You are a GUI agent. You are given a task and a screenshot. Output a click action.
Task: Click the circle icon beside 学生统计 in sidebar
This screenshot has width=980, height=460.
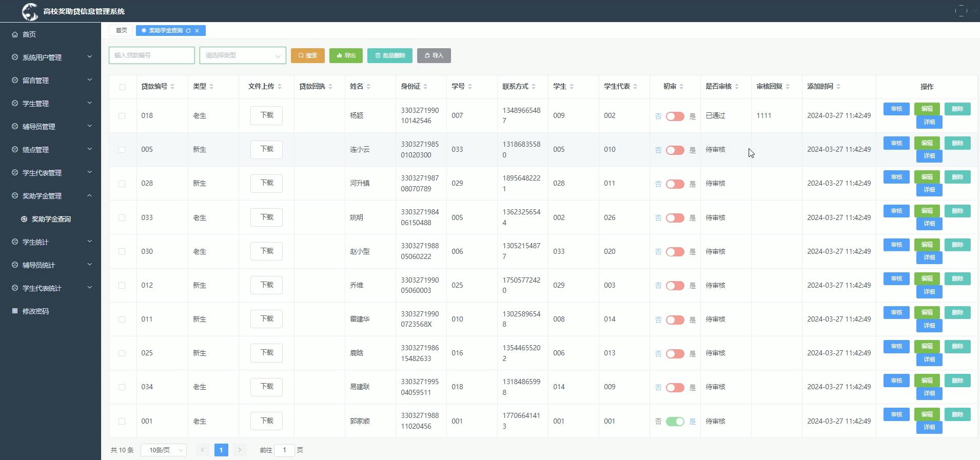point(15,242)
